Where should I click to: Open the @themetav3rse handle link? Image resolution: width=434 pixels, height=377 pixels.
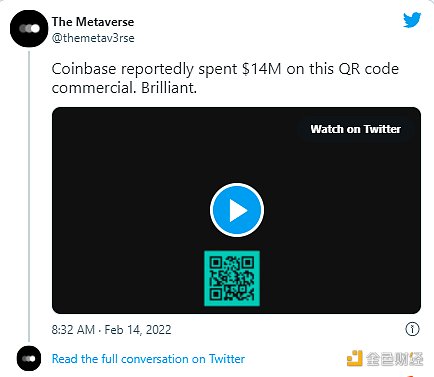tap(93, 38)
